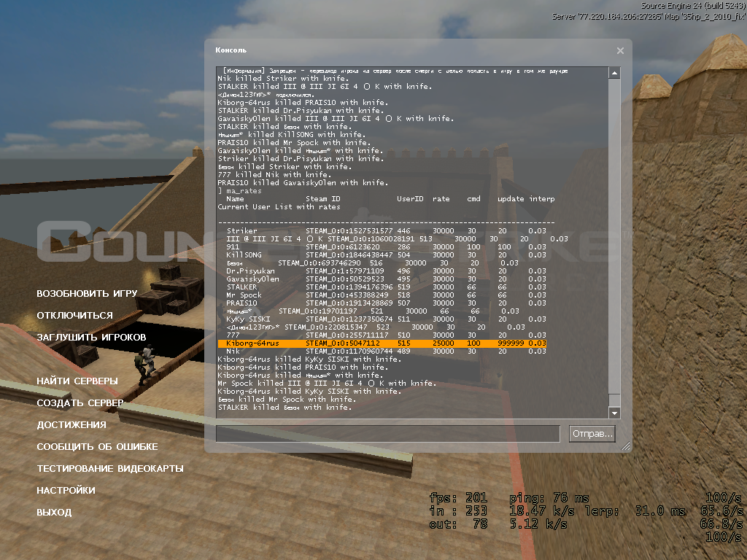
Task: Click Steam ID STEAM_0:0:1170960744 for Nik
Action: click(x=349, y=351)
